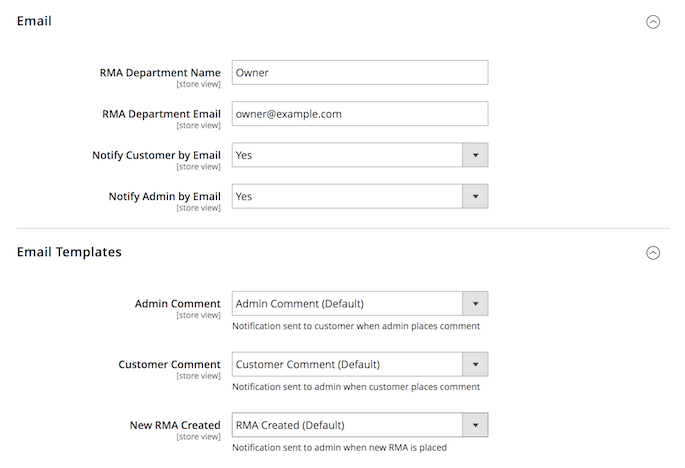Click the Email section heading
Screen dimensions: 685x468
34,21
